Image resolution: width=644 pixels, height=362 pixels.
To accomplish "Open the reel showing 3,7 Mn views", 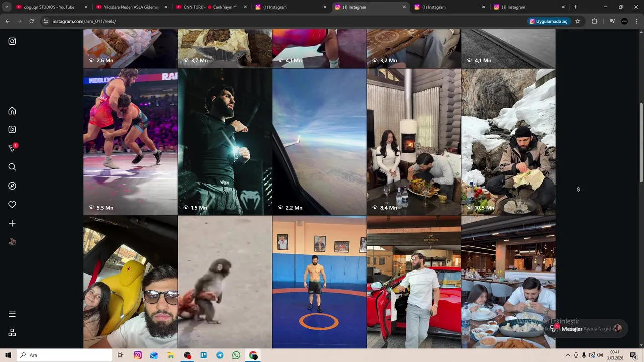I will (225, 48).
